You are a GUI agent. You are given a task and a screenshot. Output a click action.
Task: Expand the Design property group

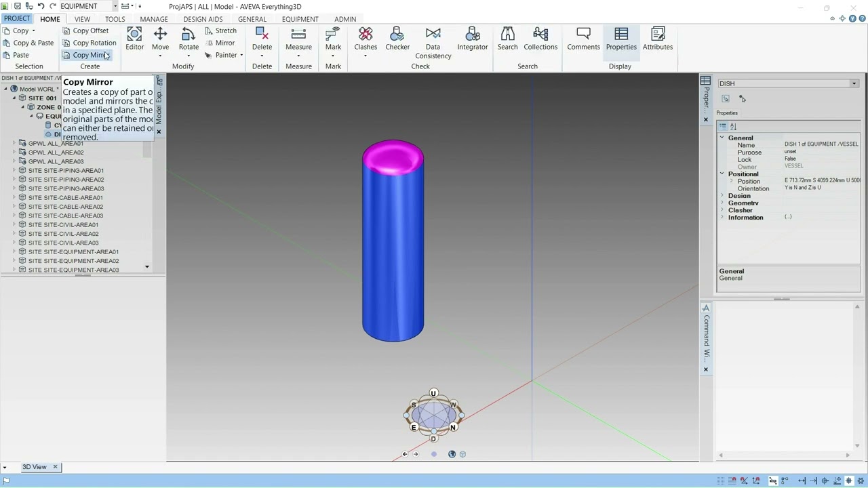(x=722, y=196)
